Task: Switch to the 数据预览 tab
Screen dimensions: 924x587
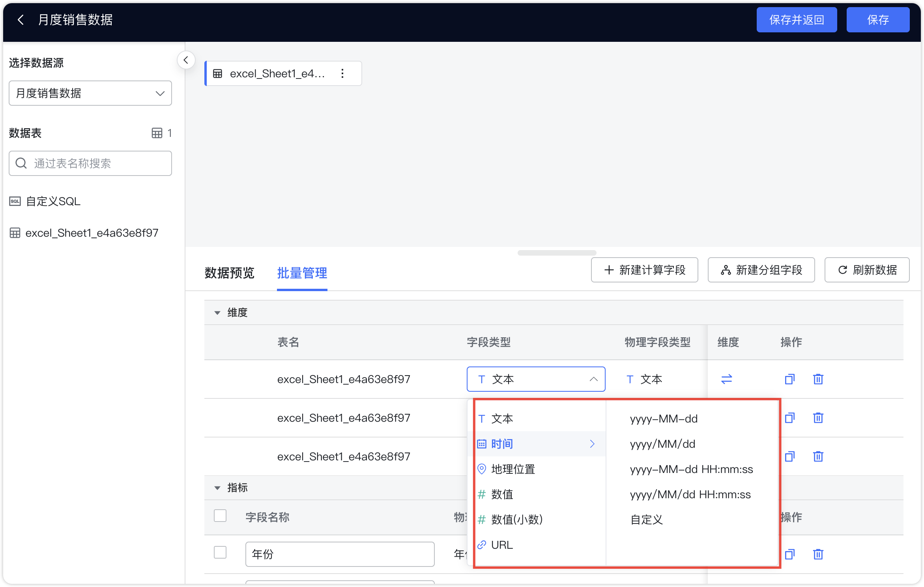Action: 229,273
